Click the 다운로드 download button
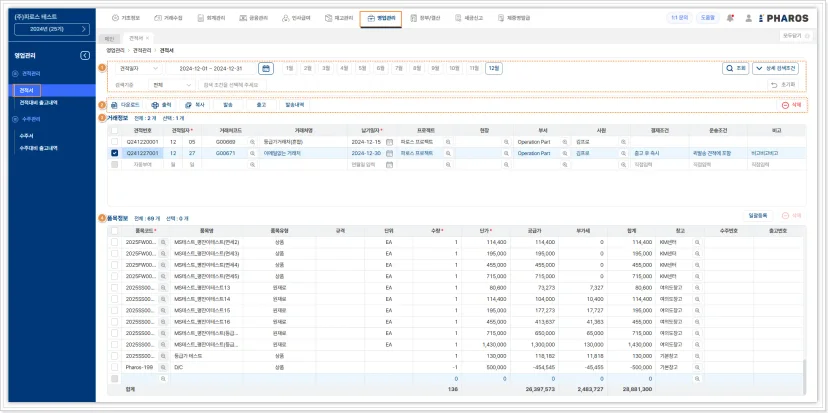The image size is (828, 413). 125,105
